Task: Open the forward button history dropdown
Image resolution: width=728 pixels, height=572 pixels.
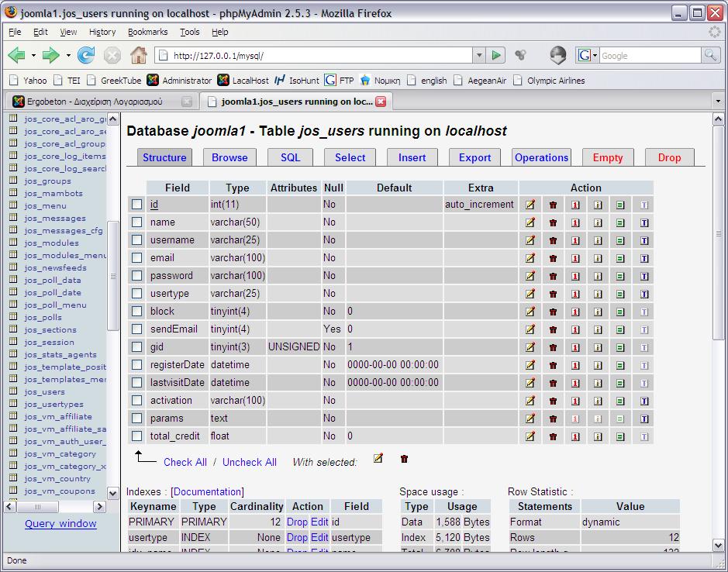Action: (x=68, y=56)
